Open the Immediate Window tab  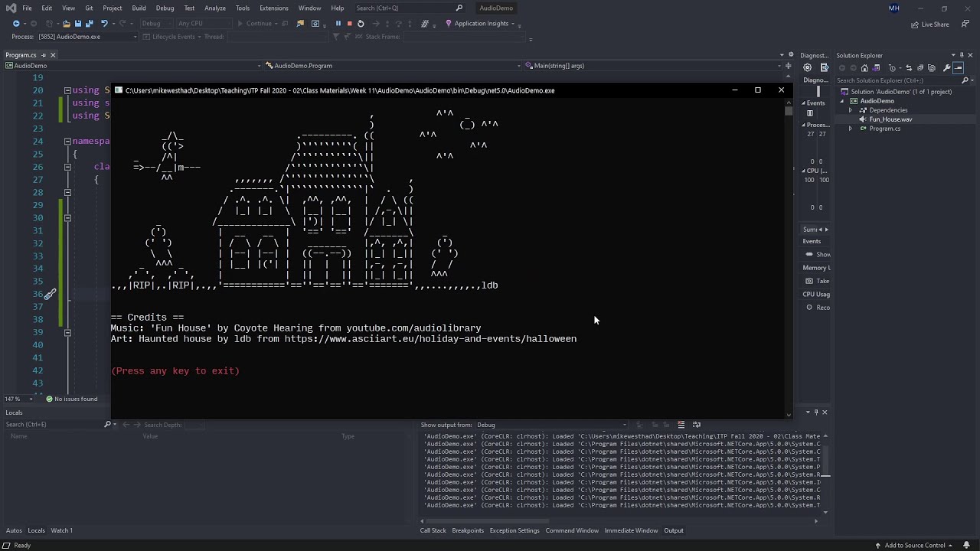[631, 530]
